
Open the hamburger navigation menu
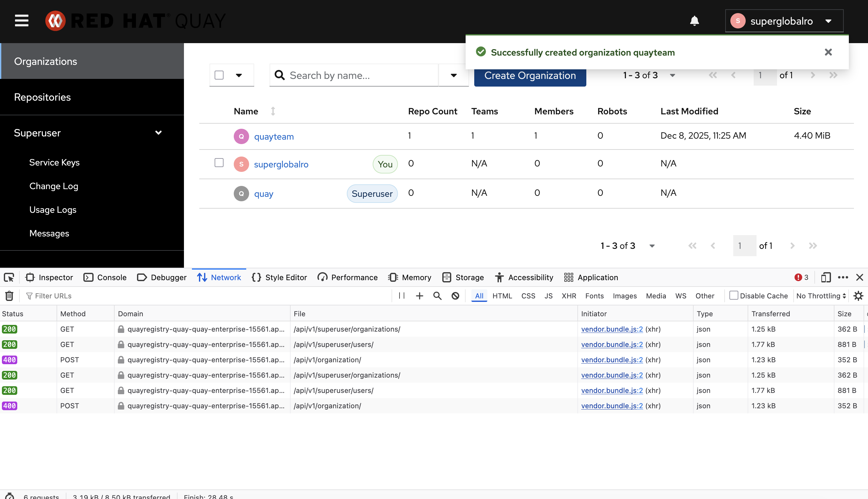[x=22, y=20]
